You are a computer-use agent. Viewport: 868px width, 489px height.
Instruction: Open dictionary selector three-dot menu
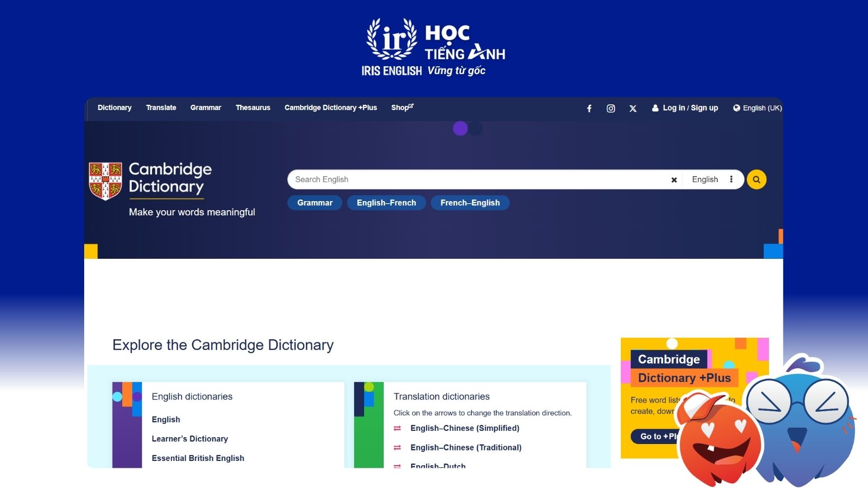click(731, 179)
